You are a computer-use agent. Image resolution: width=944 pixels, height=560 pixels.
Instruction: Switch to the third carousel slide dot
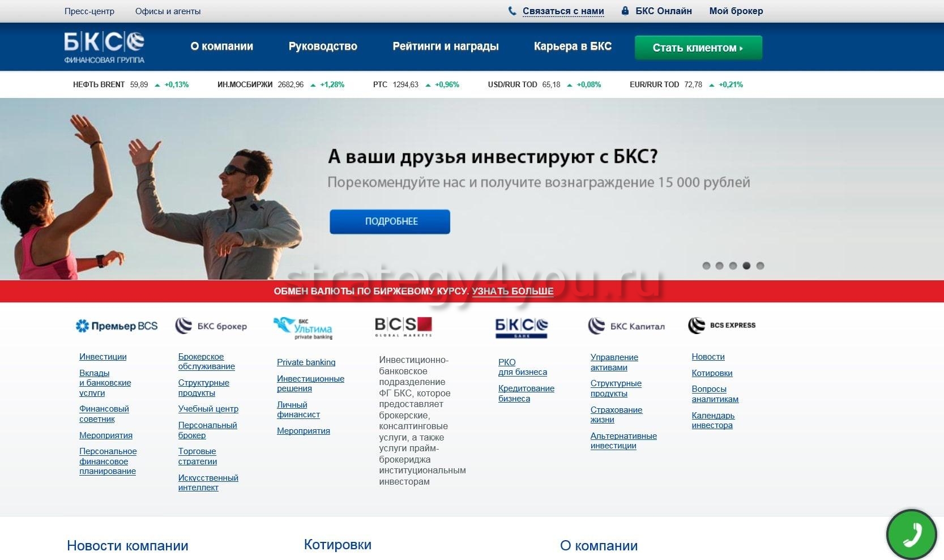point(733,266)
